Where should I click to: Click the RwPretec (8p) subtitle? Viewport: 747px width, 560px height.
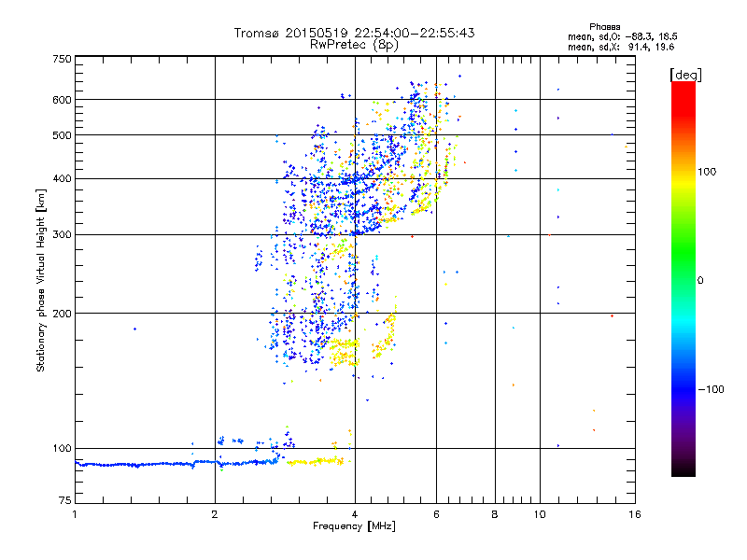[x=354, y=45]
